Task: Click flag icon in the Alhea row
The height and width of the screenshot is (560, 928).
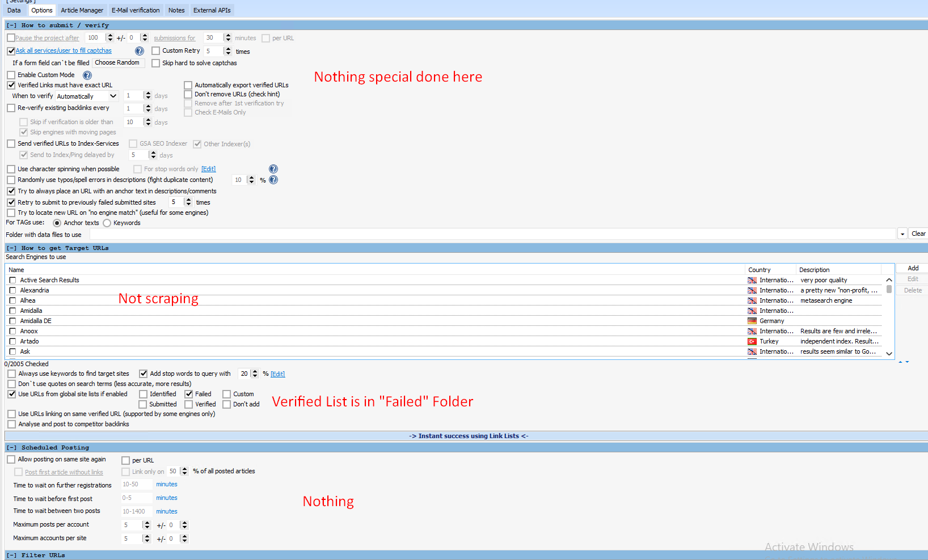Action: tap(752, 301)
